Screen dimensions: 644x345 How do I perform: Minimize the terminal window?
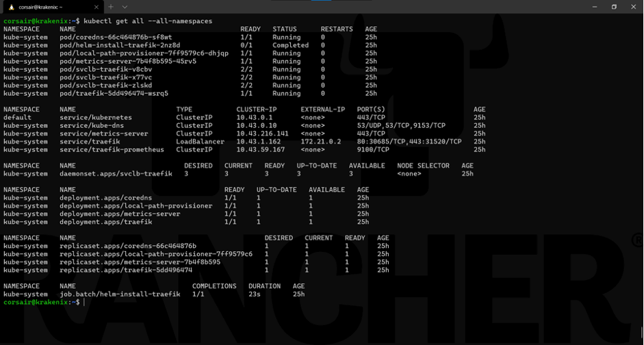tap(594, 7)
